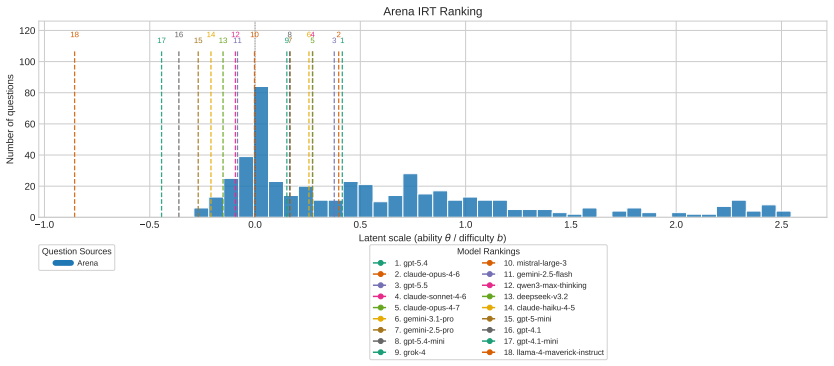Click the "Model Rankings" legend heading
This screenshot has width=834, height=366.
tap(488, 251)
